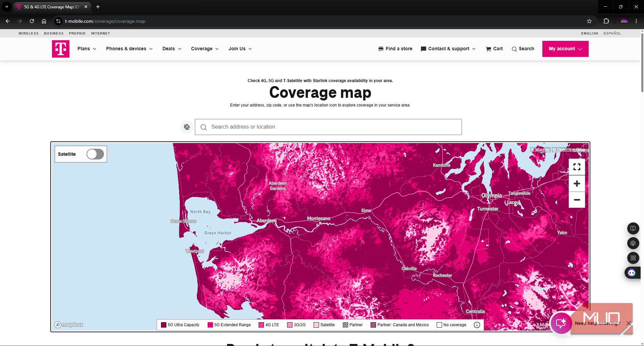Expand the Deals dropdown menu
This screenshot has height=346, width=644.
172,49
